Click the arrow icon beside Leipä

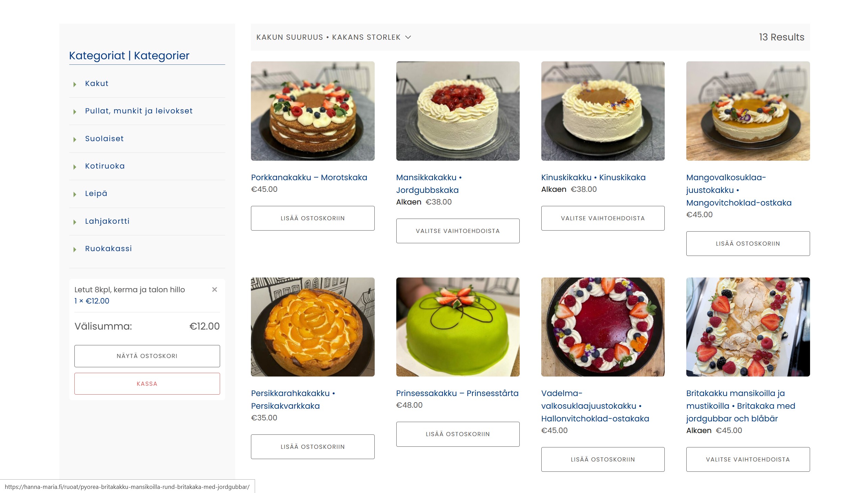(x=74, y=194)
